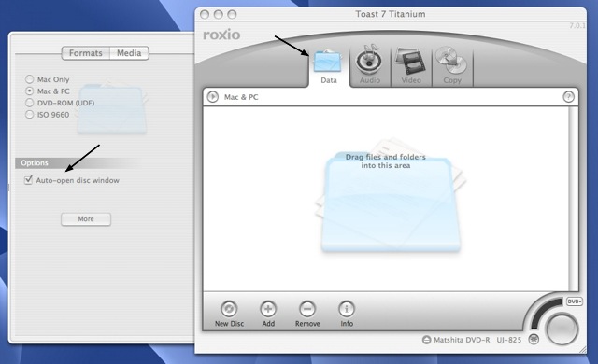
Task: Zoom the Toast 7 Titanium window
Action: [232, 15]
